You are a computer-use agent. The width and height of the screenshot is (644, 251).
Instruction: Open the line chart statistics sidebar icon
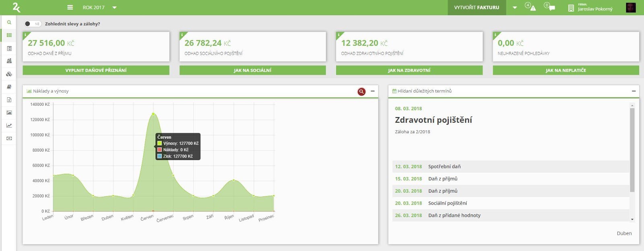[x=9, y=125]
